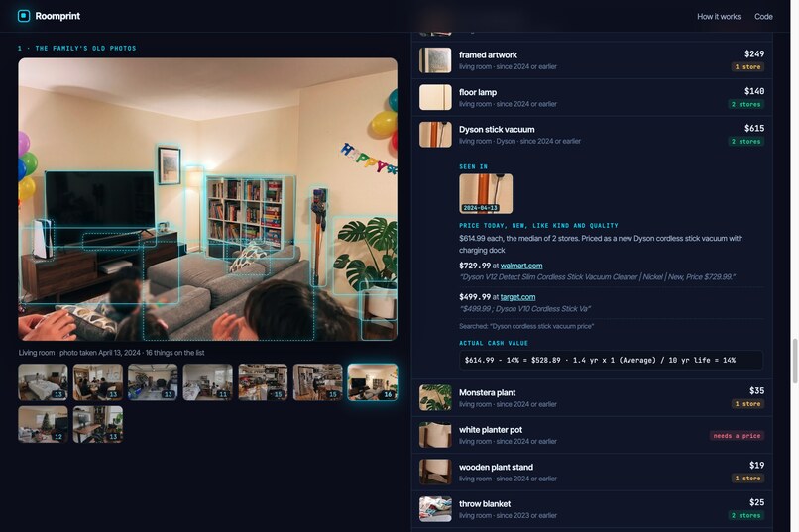Expand the white planter pot row
This screenshot has height=532, width=799.
click(592, 435)
